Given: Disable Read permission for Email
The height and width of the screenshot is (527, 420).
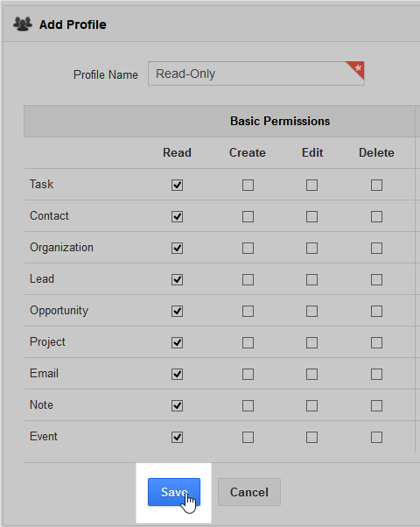Looking at the screenshot, I should tap(177, 374).
